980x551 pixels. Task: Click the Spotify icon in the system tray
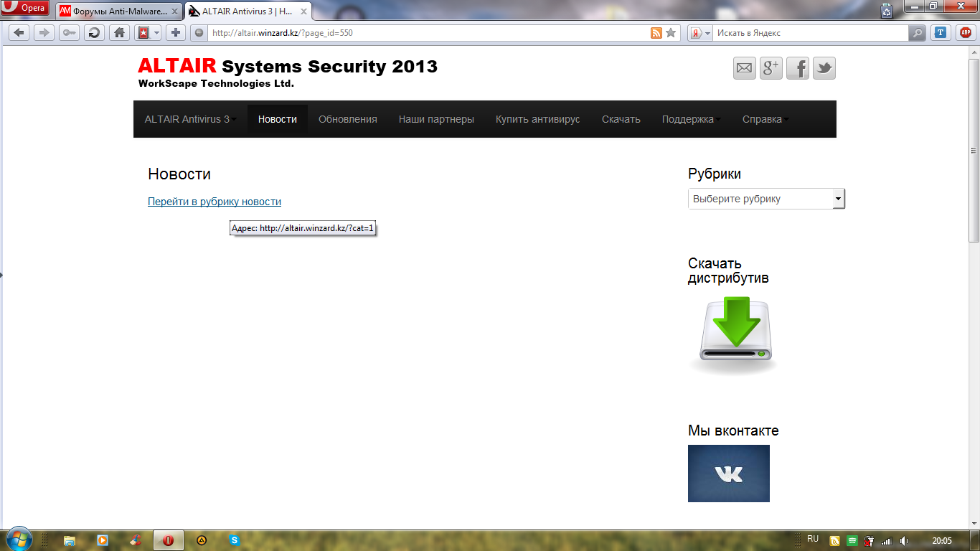coord(852,541)
